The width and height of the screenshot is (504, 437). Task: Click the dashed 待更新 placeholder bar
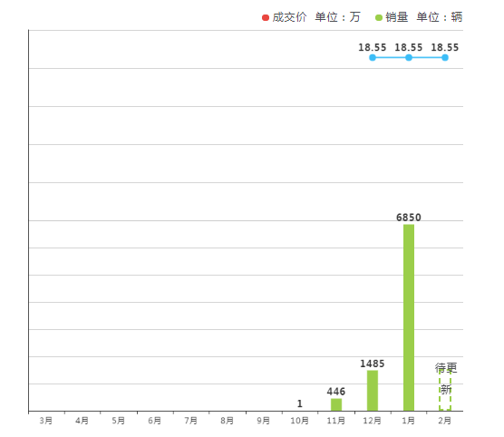(445, 391)
